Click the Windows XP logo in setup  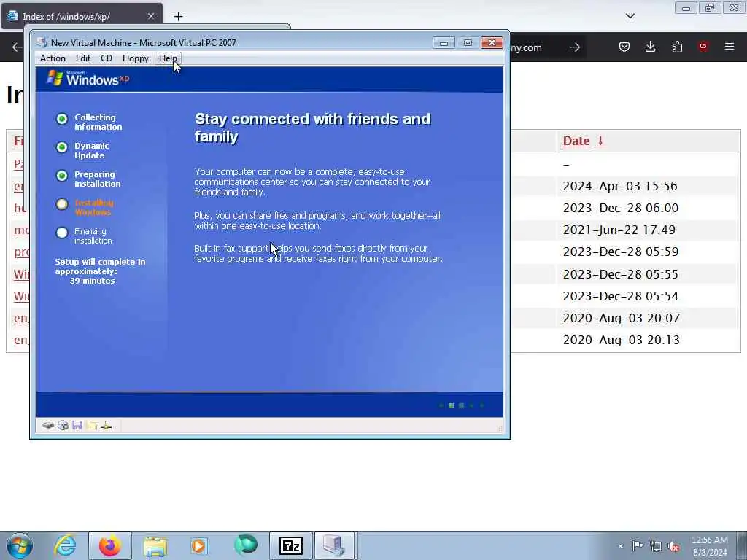click(88, 79)
